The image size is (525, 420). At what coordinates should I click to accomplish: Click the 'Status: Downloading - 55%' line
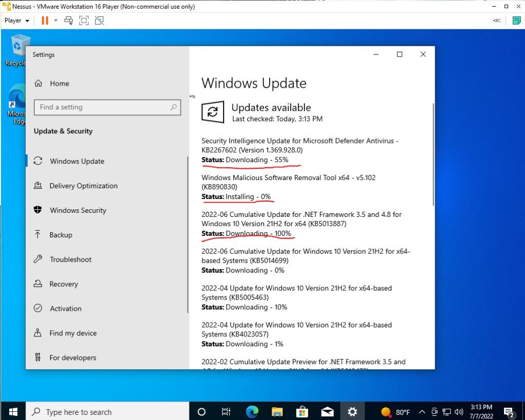pyautogui.click(x=245, y=160)
